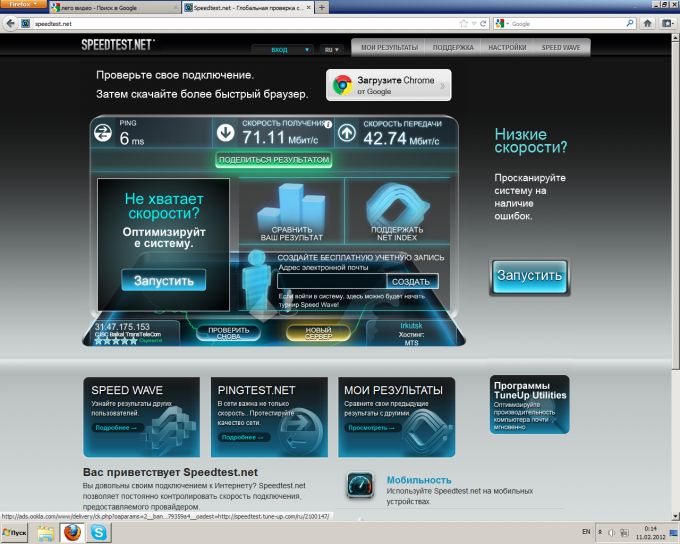This screenshot has width=680, height=544.
Task: Click the СОЗДАТЬ account button
Action: click(411, 282)
